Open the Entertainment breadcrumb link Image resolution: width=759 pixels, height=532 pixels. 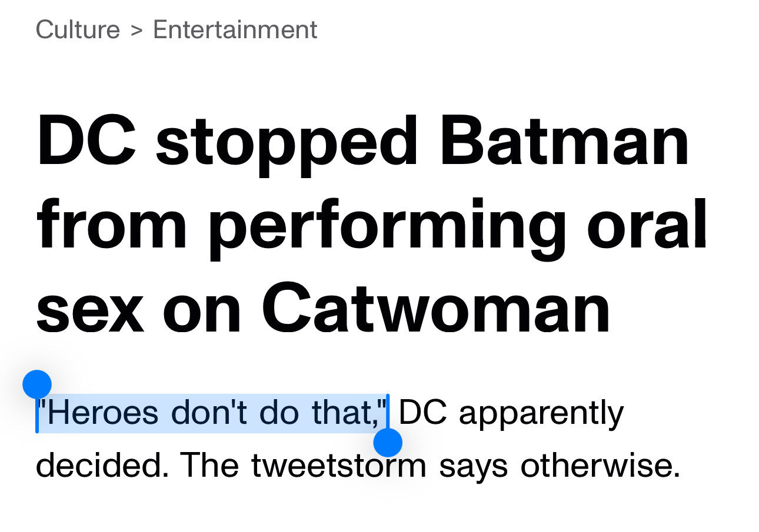click(x=235, y=29)
